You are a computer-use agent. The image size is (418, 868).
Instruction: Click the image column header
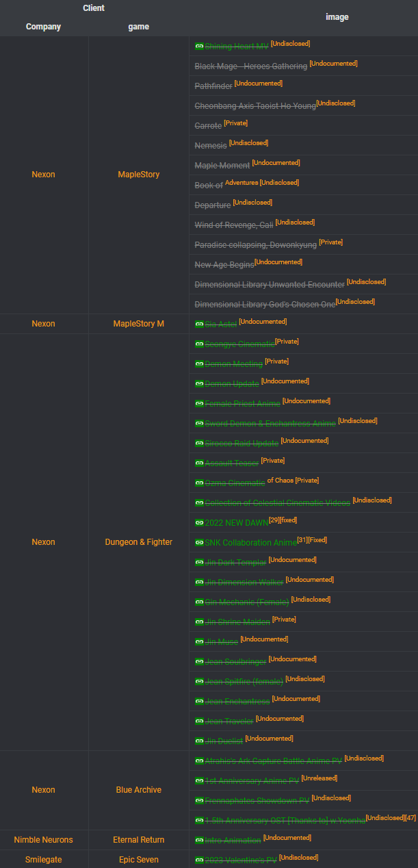[337, 17]
